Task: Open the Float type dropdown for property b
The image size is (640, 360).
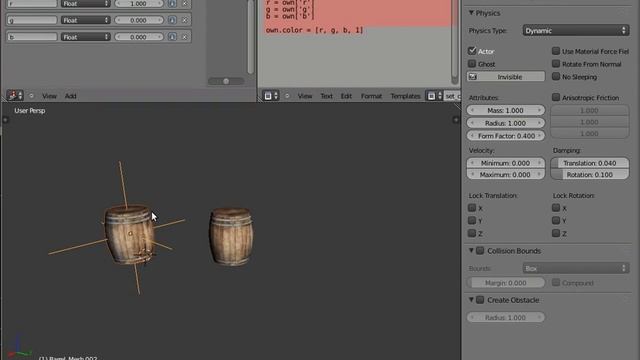Action: tap(85, 37)
